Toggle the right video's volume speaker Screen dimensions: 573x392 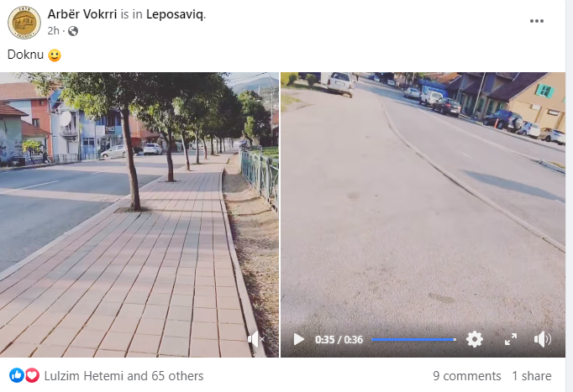pyautogui.click(x=542, y=339)
